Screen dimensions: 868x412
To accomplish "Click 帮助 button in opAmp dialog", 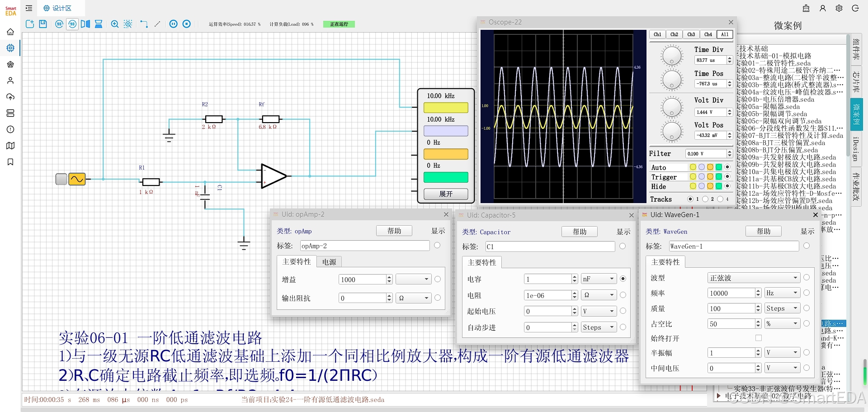I will point(394,231).
